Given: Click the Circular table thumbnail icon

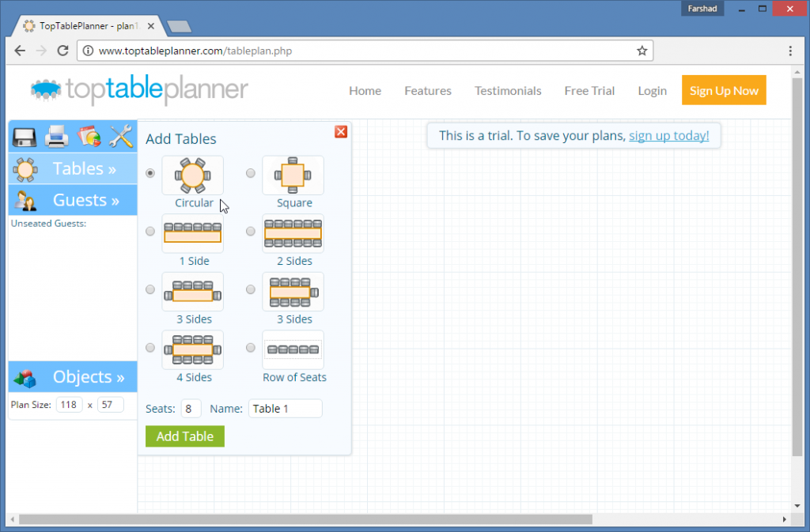Looking at the screenshot, I should coord(193,175).
